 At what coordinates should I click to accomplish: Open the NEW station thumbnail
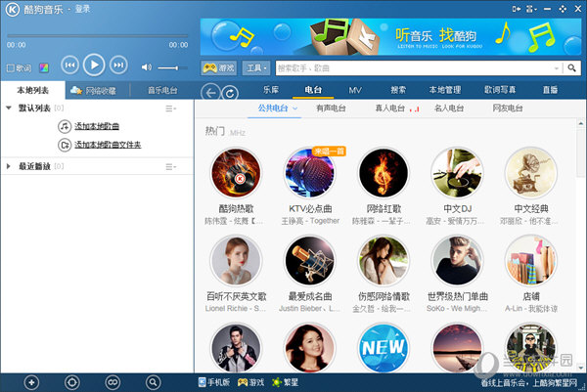384,348
